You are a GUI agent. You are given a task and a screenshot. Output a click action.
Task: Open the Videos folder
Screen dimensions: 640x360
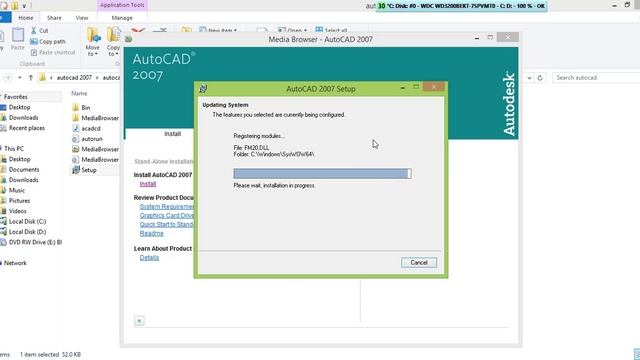(x=18, y=211)
